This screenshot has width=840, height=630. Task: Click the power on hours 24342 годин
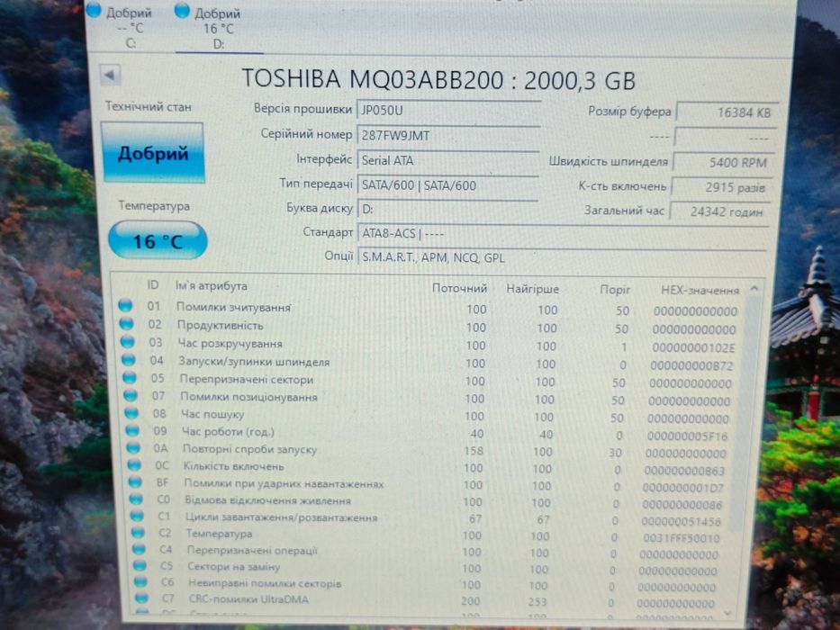pyautogui.click(x=720, y=211)
